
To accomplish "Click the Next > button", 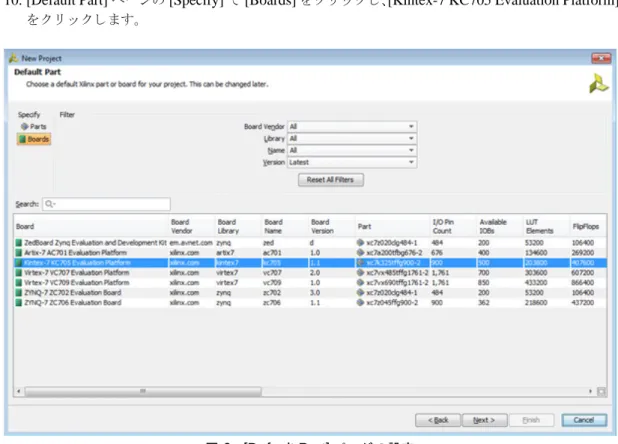I will (484, 420).
